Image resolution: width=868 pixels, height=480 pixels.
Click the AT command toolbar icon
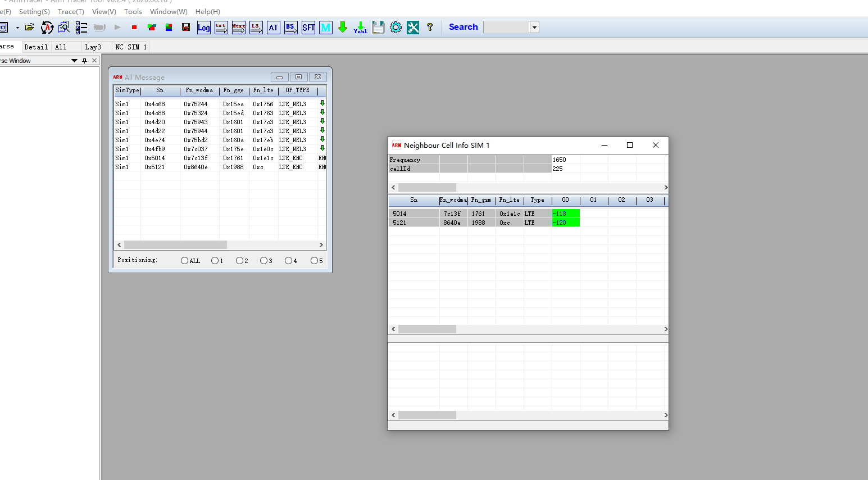click(x=273, y=28)
